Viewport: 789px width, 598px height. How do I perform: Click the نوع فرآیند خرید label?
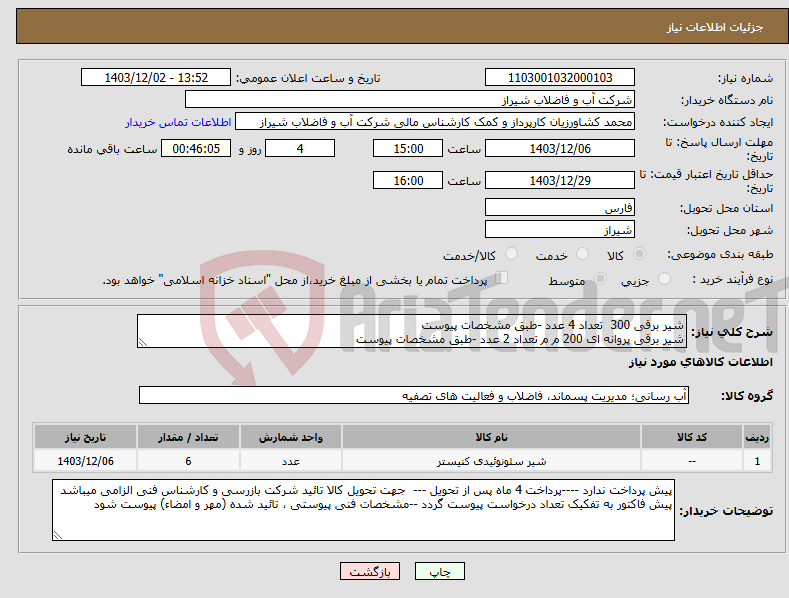[733, 279]
